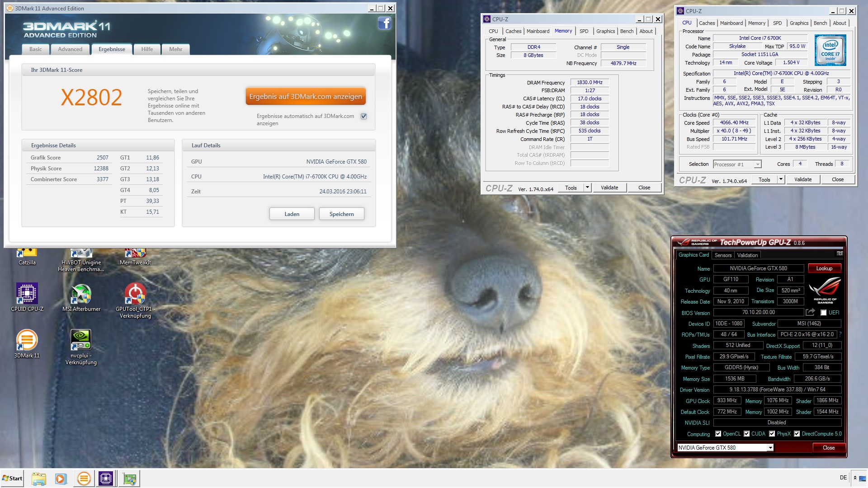Viewport: 868px width, 488px height.
Task: Open the Facebook icon in 3DMark 11
Action: 384,23
